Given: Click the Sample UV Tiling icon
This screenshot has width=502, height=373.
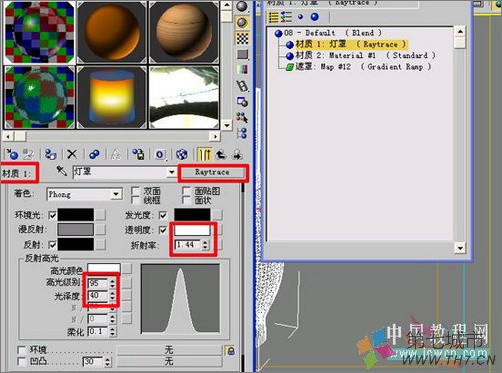Looking at the screenshot, I should pos(242,54).
